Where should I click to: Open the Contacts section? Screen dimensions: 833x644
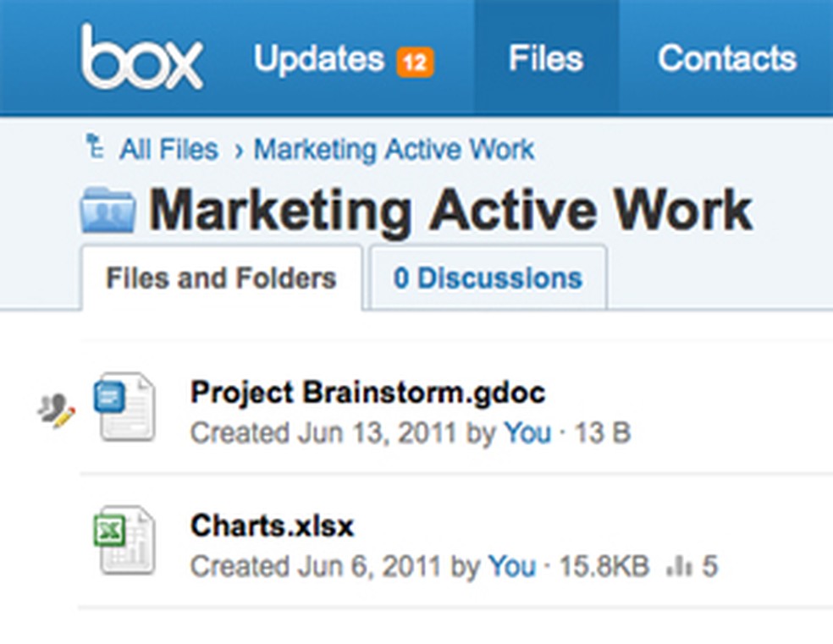[x=727, y=58]
